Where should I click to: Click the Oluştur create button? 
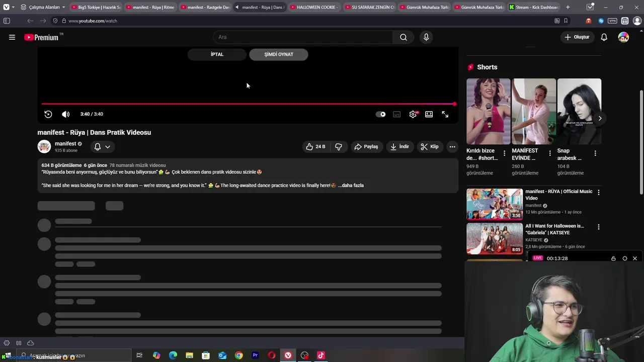pyautogui.click(x=577, y=37)
